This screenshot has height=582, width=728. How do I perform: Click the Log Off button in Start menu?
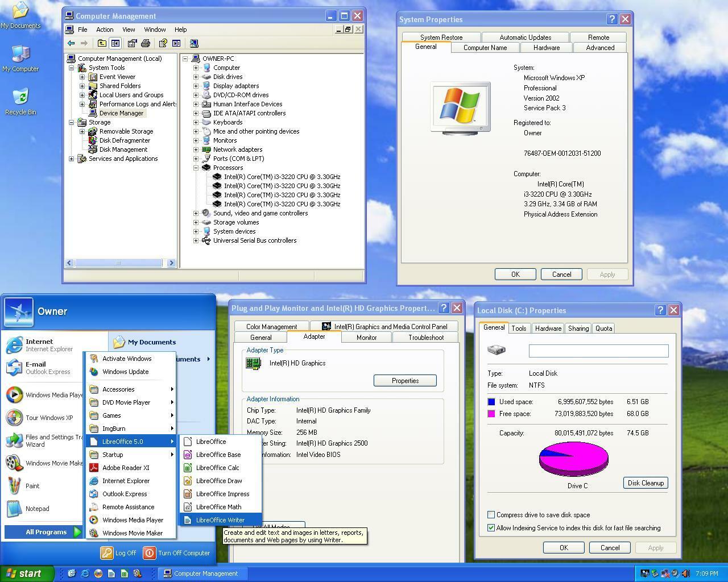click(119, 553)
